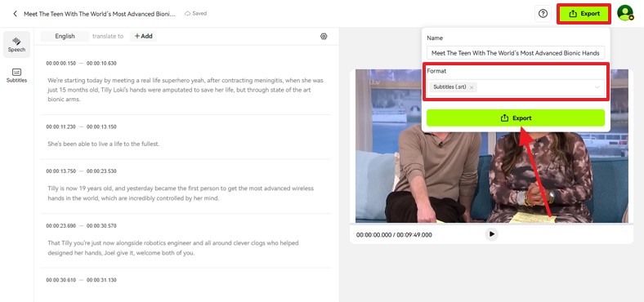Image resolution: width=644 pixels, height=302 pixels.
Task: Click start timestamp 00:00:13.750
Action: [61, 171]
